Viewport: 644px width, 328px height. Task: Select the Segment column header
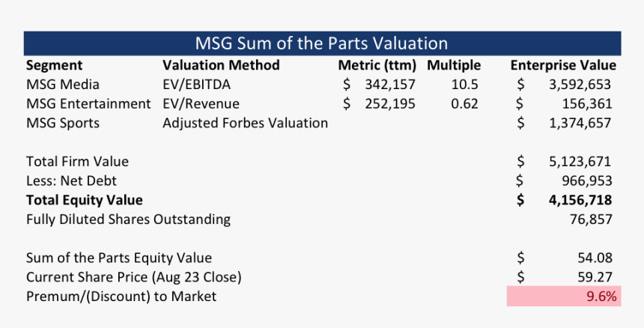pyautogui.click(x=54, y=65)
